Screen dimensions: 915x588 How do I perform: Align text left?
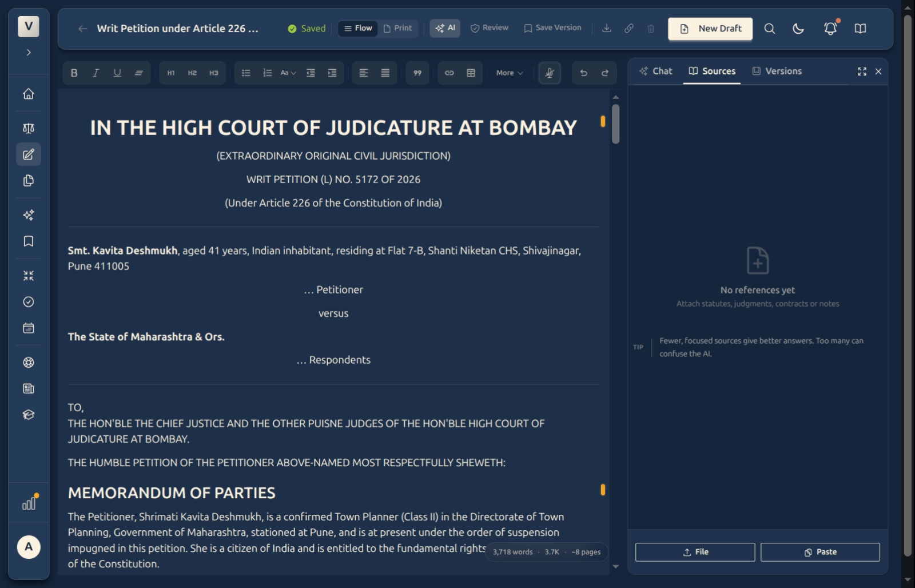click(364, 73)
